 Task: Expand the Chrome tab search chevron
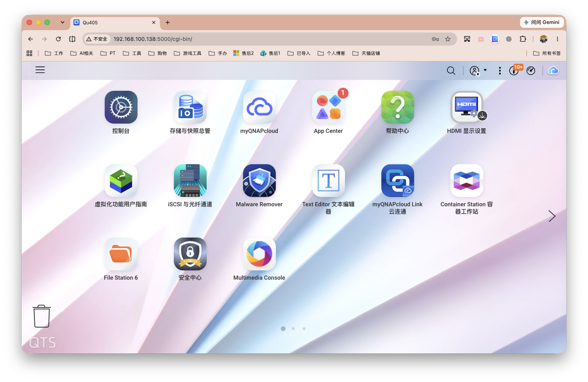(x=63, y=22)
